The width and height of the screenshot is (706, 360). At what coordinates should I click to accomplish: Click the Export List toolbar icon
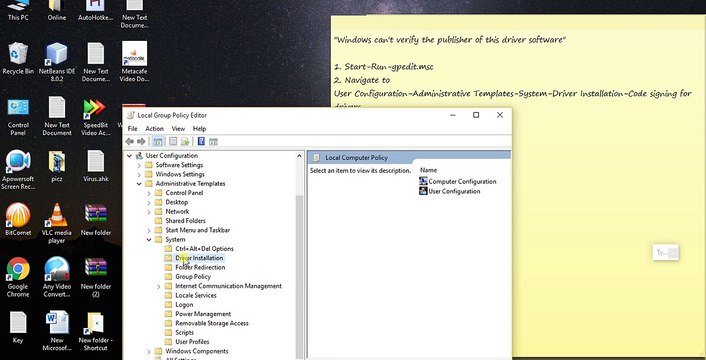tap(185, 142)
